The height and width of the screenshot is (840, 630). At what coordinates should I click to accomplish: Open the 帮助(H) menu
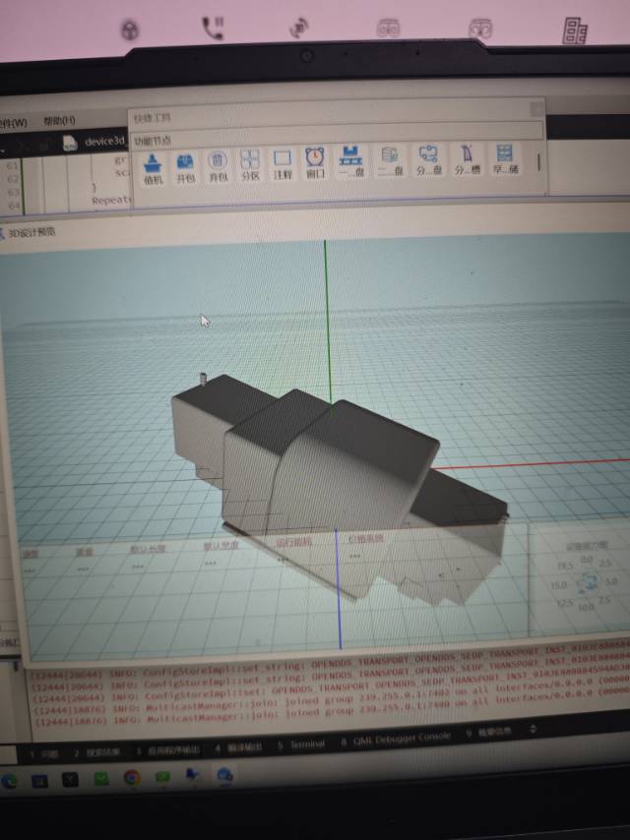[x=58, y=121]
